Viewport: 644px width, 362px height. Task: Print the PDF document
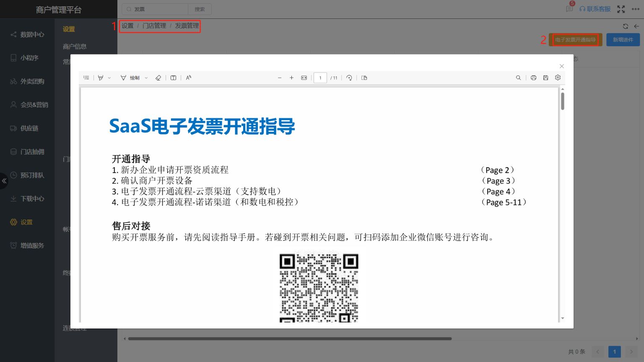(533, 78)
